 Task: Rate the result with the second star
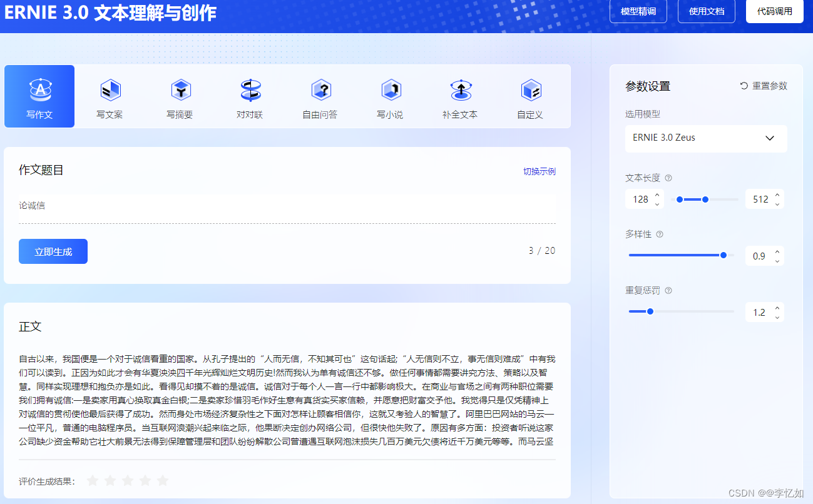[110, 481]
